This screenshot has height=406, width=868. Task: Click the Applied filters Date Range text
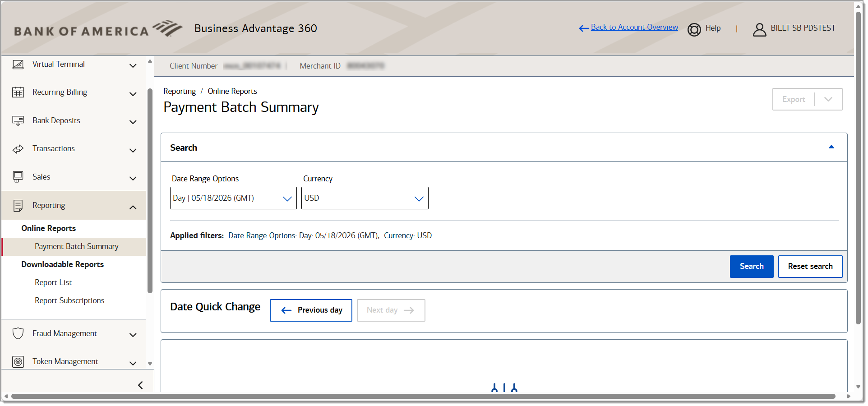[x=304, y=235]
